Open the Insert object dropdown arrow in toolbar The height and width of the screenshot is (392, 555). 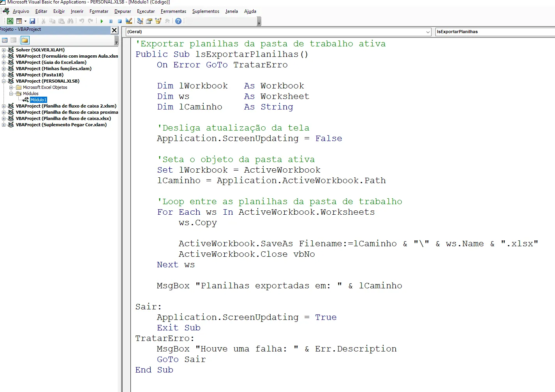coord(25,21)
